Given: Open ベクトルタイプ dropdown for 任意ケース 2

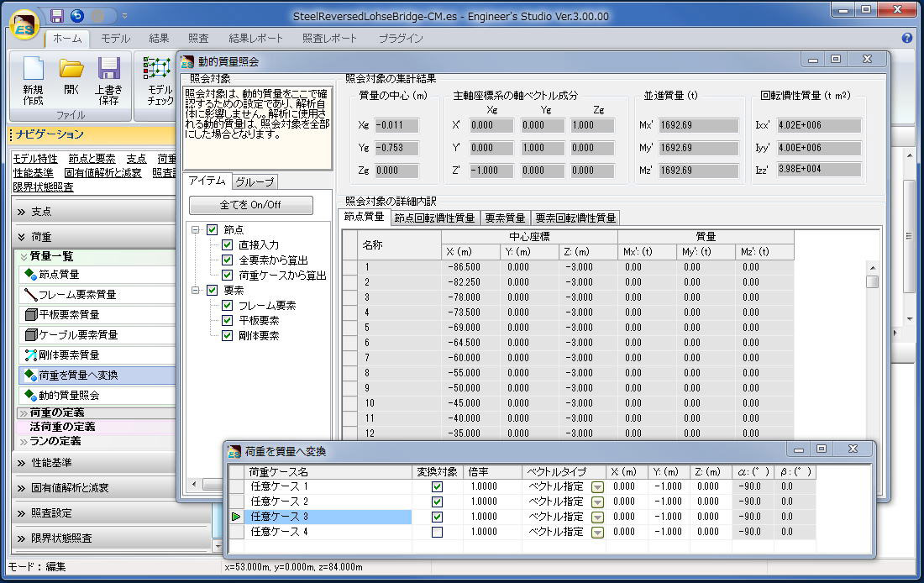Looking at the screenshot, I should [x=597, y=502].
